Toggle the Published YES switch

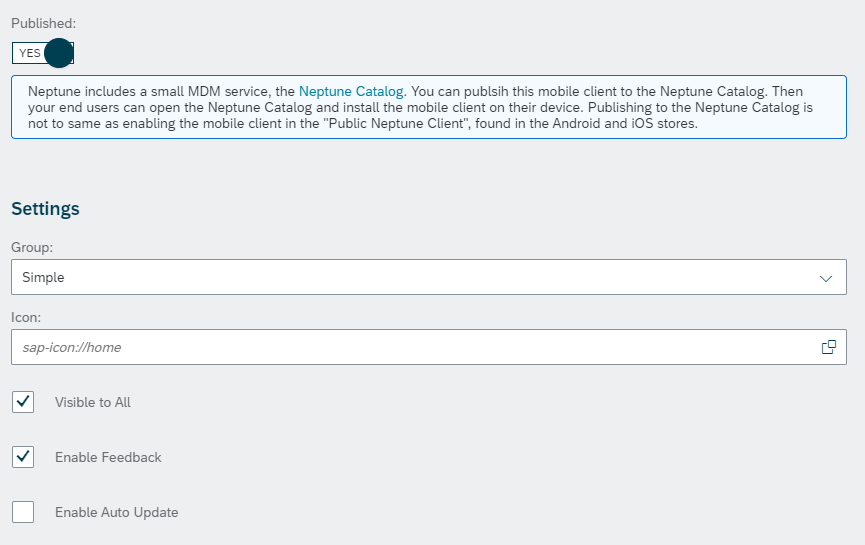click(42, 53)
